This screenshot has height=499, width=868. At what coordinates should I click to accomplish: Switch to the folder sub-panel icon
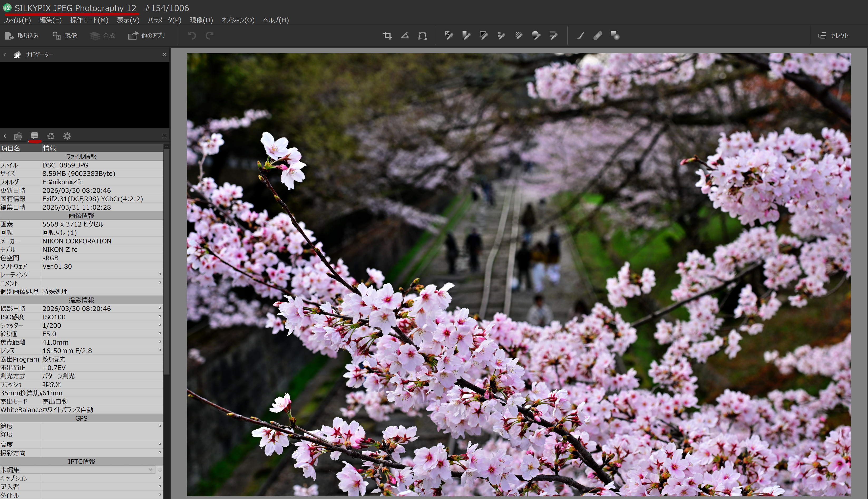(18, 136)
